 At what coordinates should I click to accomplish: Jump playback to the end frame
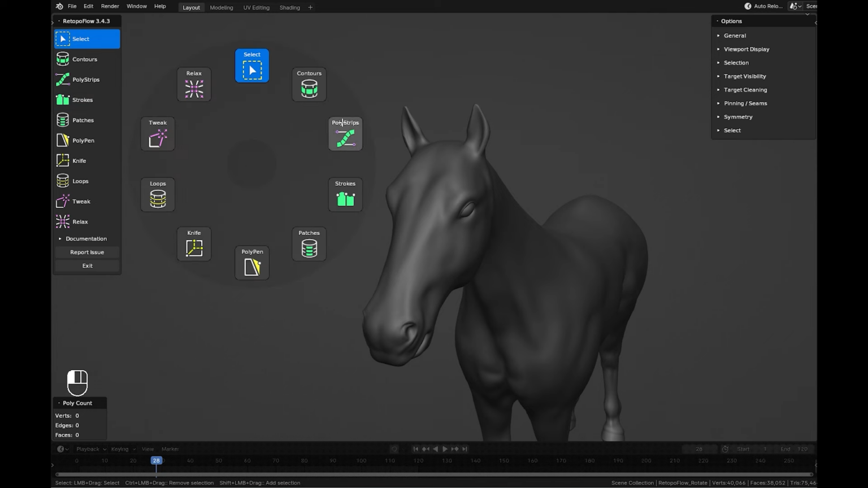(x=465, y=448)
